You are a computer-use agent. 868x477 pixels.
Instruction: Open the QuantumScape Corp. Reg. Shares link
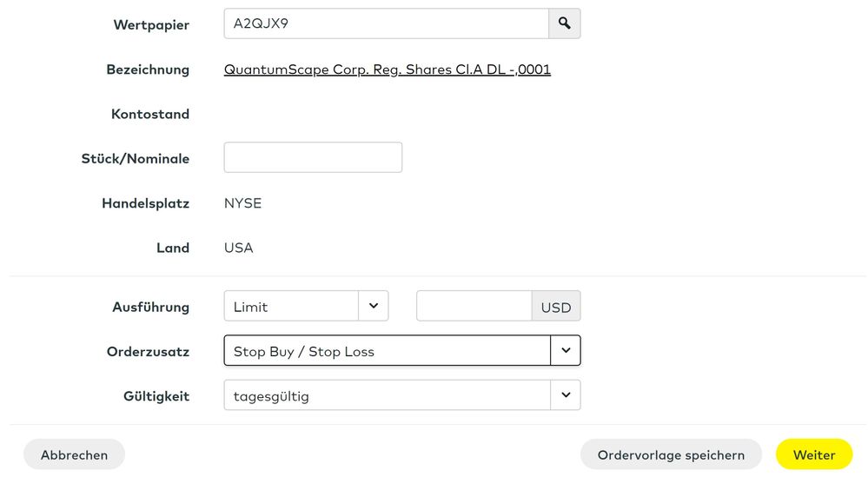click(x=387, y=70)
